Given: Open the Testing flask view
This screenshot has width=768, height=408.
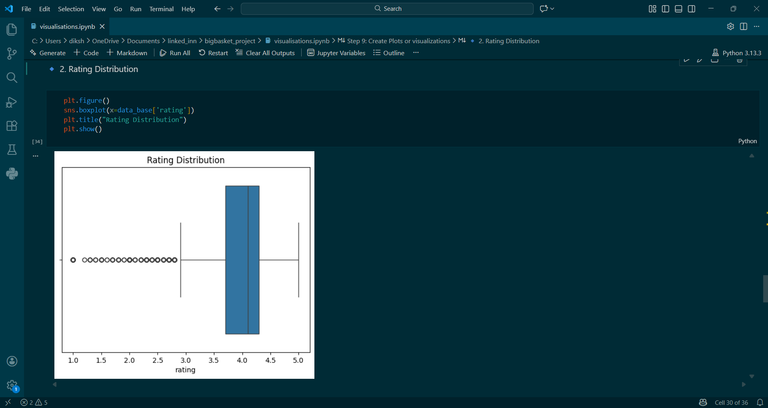Looking at the screenshot, I should pyautogui.click(x=12, y=150).
